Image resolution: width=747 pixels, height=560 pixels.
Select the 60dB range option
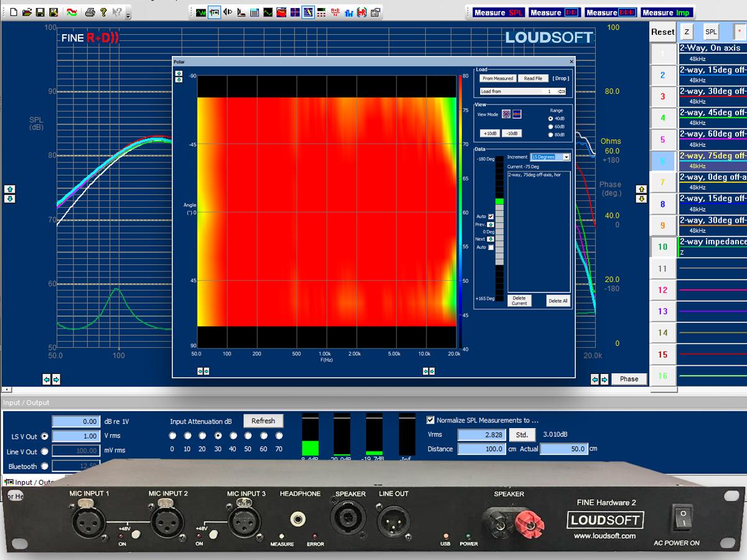click(551, 126)
